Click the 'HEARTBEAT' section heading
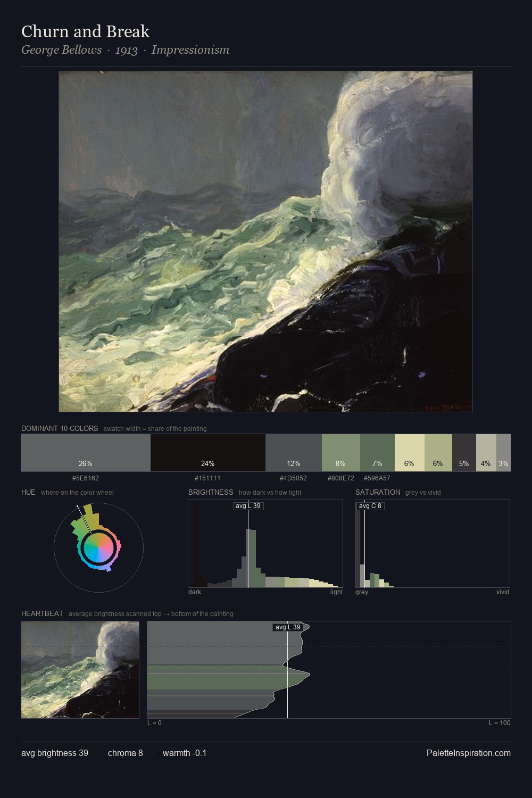The height and width of the screenshot is (798, 532). (42, 613)
